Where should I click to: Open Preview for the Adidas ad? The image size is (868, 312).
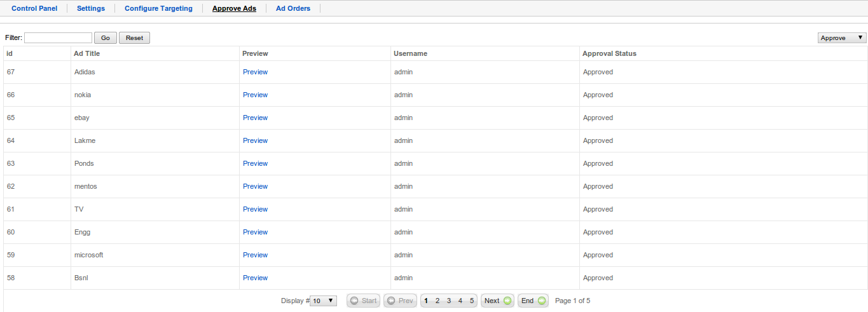click(x=255, y=72)
